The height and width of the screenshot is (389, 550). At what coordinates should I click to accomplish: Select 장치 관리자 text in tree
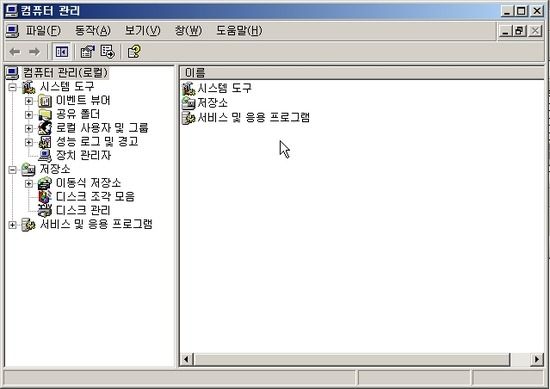click(x=83, y=155)
